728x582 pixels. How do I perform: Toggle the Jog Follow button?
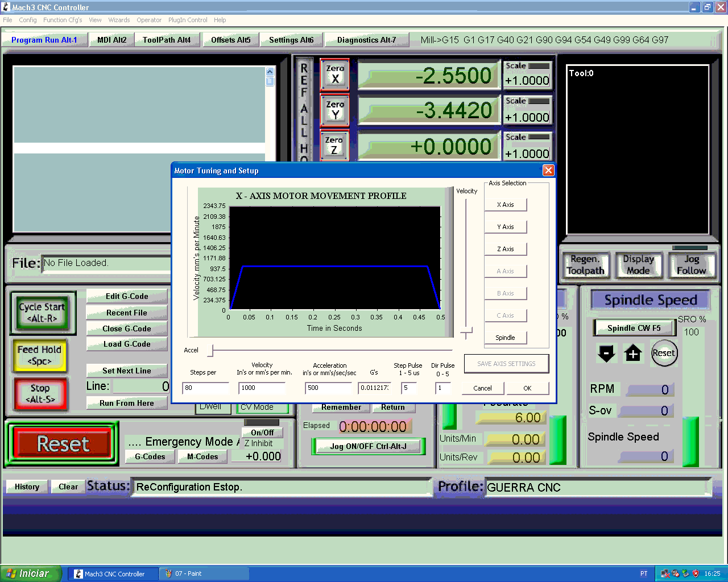coord(691,265)
